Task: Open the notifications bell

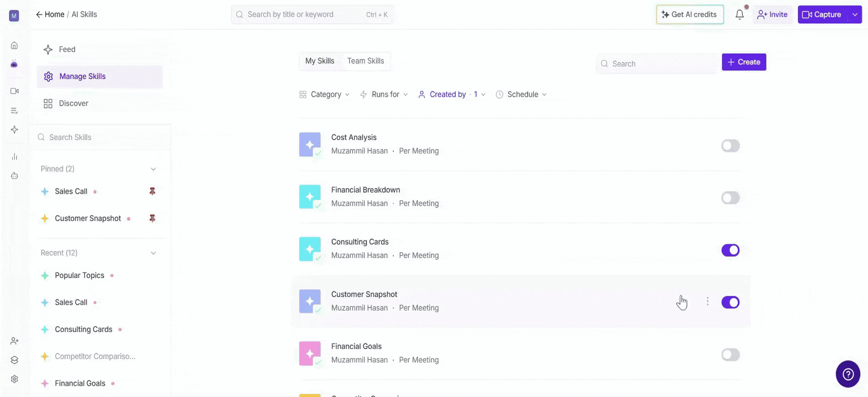Action: (740, 14)
